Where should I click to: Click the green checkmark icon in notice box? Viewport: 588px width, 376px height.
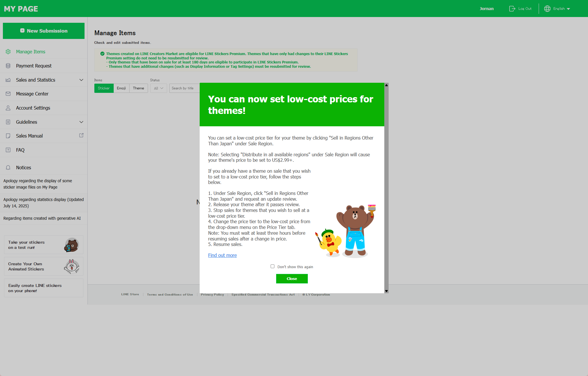tap(102, 54)
